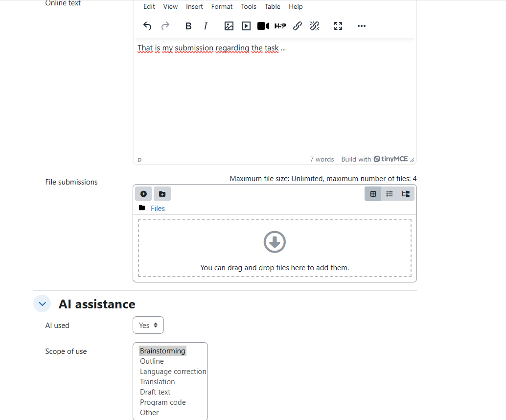Add a file with the plus icon
Image resolution: width=506 pixels, height=420 pixels.
tap(143, 194)
